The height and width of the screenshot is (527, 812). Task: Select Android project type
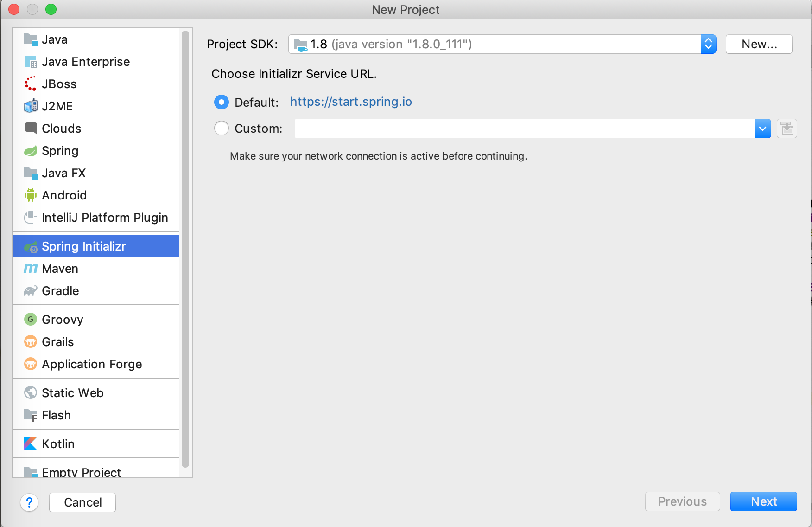[x=96, y=195]
